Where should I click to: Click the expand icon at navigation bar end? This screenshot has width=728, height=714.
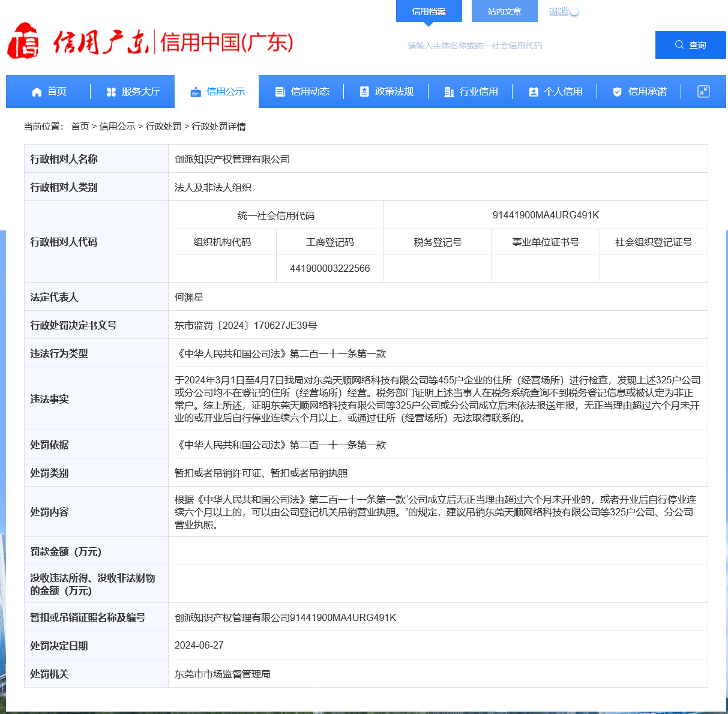pyautogui.click(x=703, y=91)
